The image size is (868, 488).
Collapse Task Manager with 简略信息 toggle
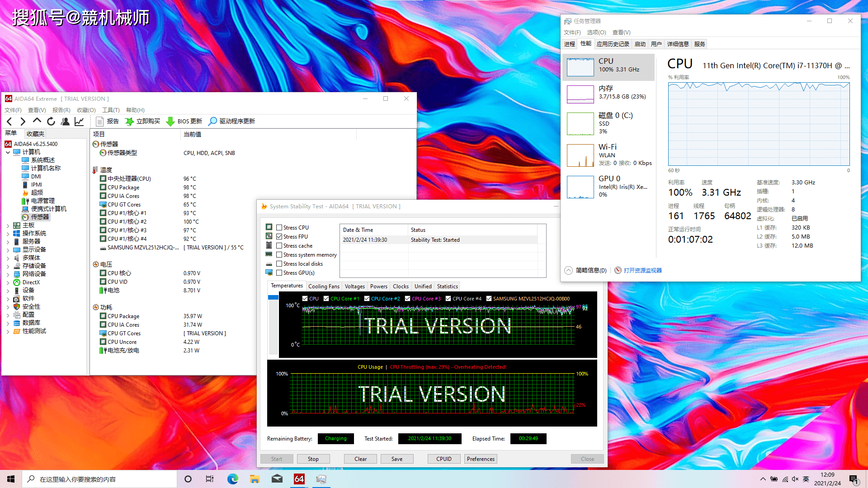pyautogui.click(x=586, y=271)
